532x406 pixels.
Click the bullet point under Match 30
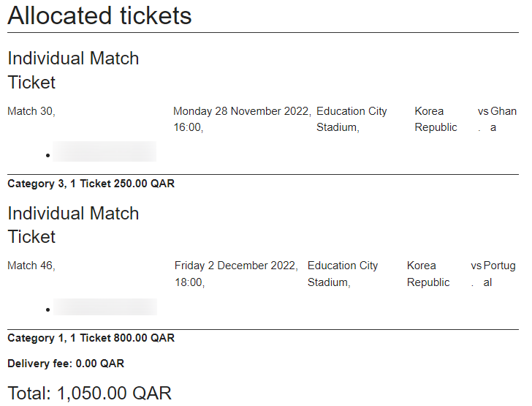pyautogui.click(x=47, y=155)
